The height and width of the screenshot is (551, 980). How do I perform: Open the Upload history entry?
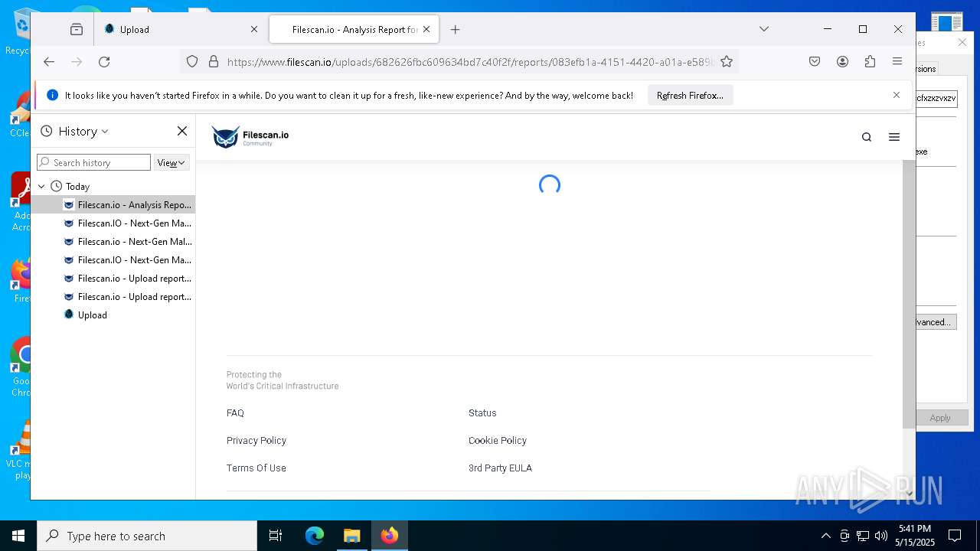coord(113,315)
